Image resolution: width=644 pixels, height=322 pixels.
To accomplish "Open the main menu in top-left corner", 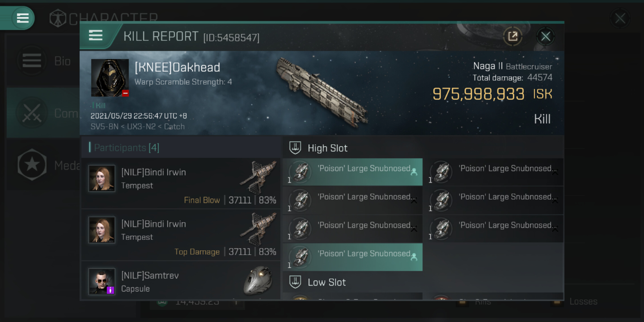I will click(23, 18).
